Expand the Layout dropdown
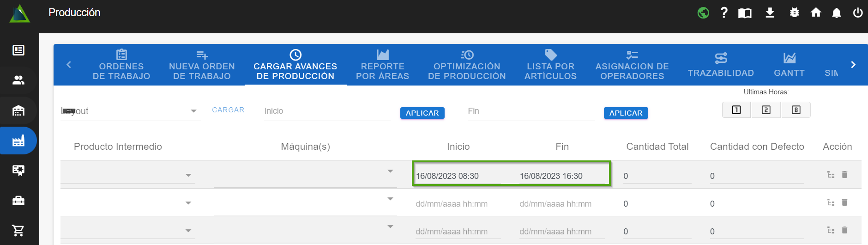This screenshot has height=245, width=868. (x=193, y=111)
